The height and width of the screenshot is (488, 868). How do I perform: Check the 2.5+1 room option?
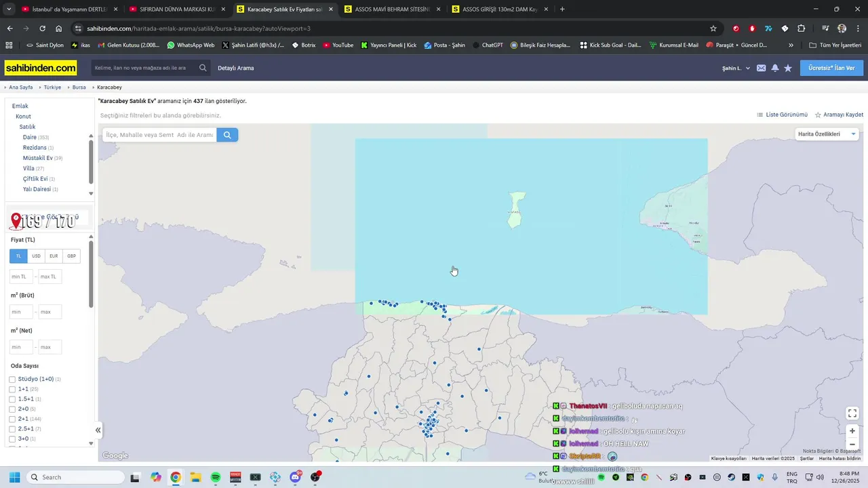pyautogui.click(x=12, y=429)
